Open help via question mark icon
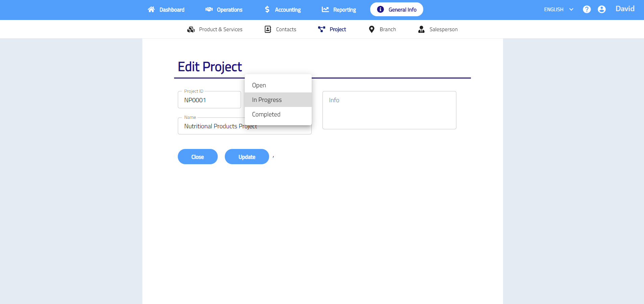 pyautogui.click(x=587, y=9)
